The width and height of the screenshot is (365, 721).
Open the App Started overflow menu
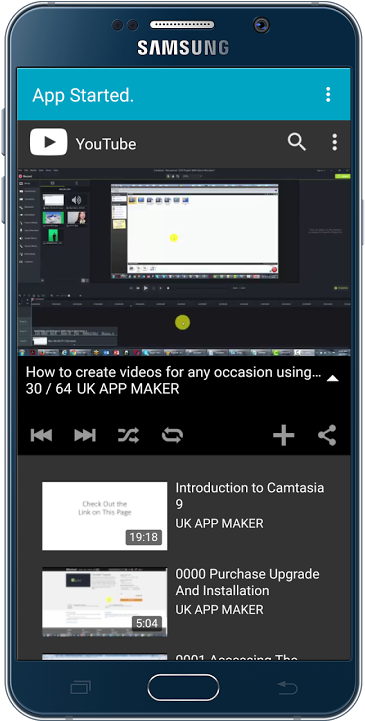click(x=328, y=94)
